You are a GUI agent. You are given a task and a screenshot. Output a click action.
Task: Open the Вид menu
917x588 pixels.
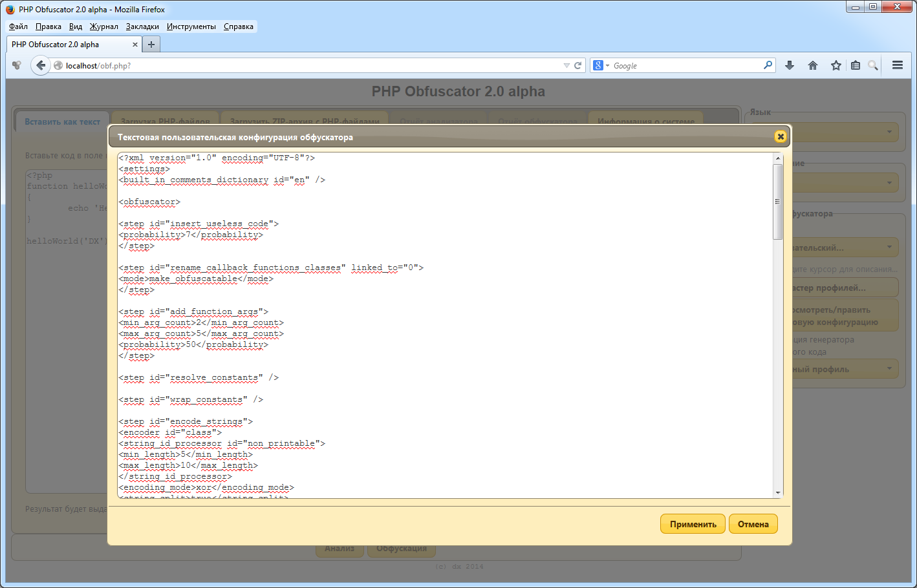click(76, 26)
